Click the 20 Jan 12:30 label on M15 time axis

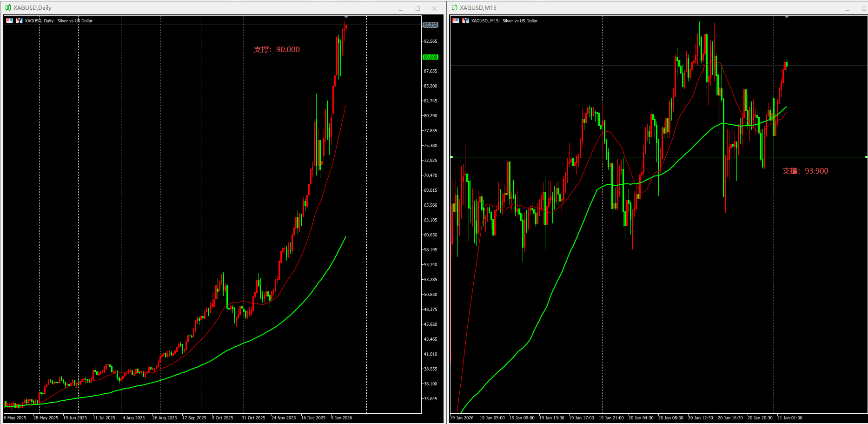tap(700, 417)
